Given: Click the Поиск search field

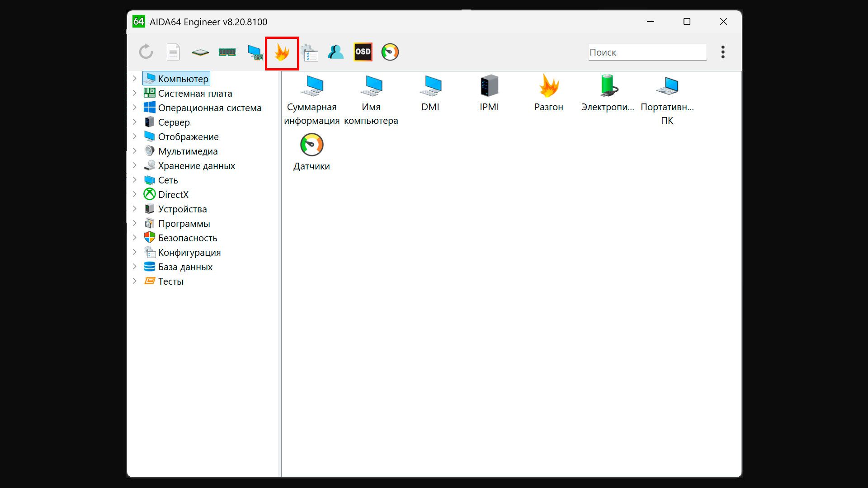Looking at the screenshot, I should click(x=647, y=52).
